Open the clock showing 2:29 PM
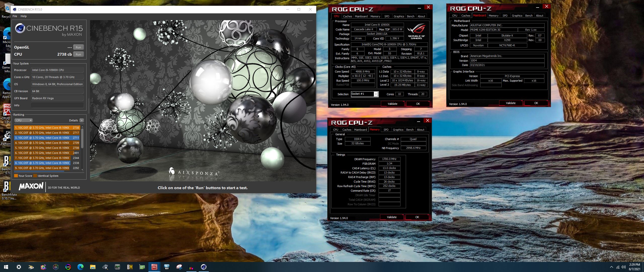Image resolution: width=644 pixels, height=272 pixels. click(x=634, y=267)
